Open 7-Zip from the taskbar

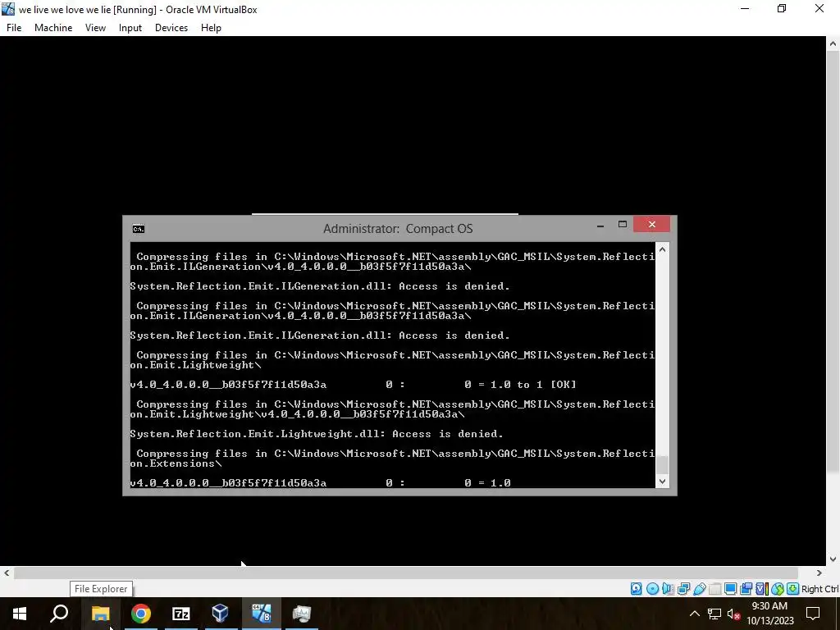[181, 614]
